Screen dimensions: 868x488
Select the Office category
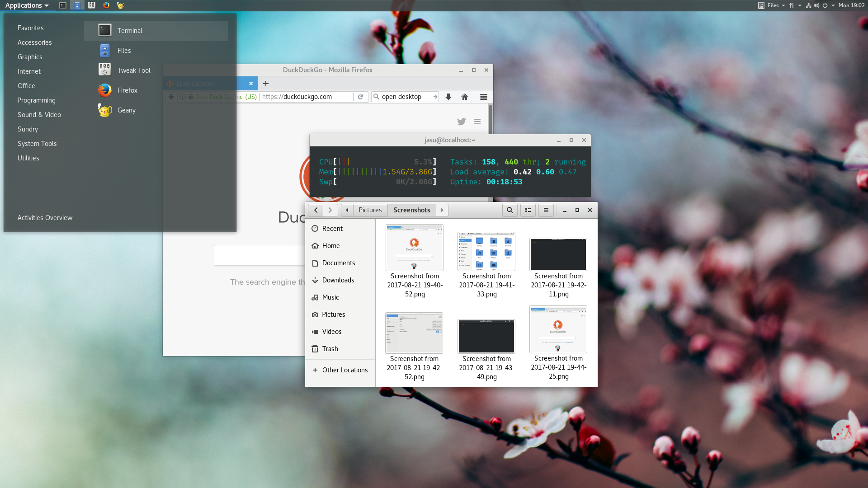tap(26, 86)
